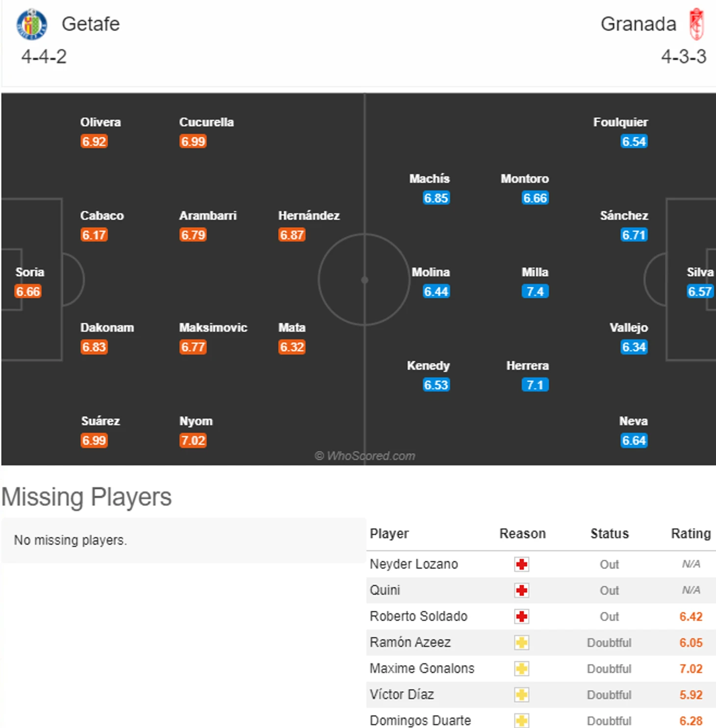The width and height of the screenshot is (716, 728).
Task: Click the Getafe club crest icon
Action: (x=32, y=25)
